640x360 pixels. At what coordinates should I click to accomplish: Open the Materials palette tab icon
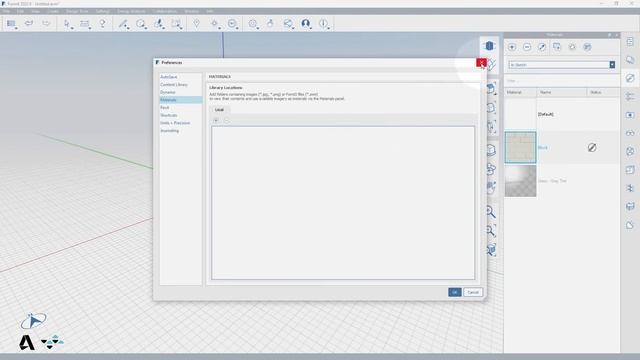click(x=630, y=78)
